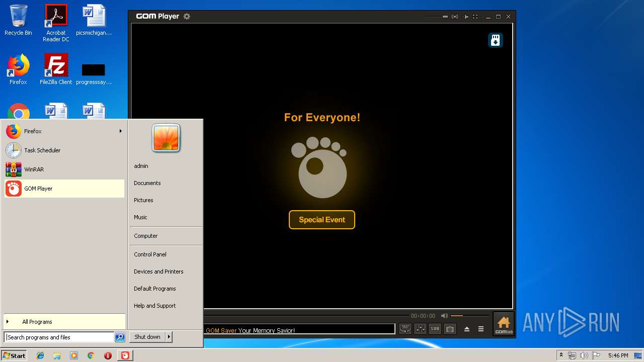Open GOM Player settings gear icon

coord(187,16)
